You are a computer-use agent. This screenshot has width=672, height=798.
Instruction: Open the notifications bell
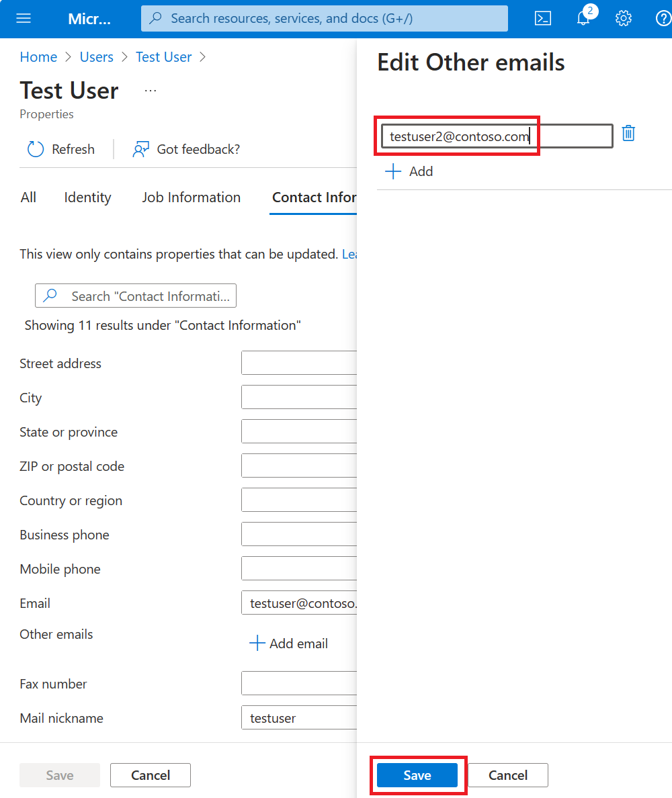tap(585, 18)
